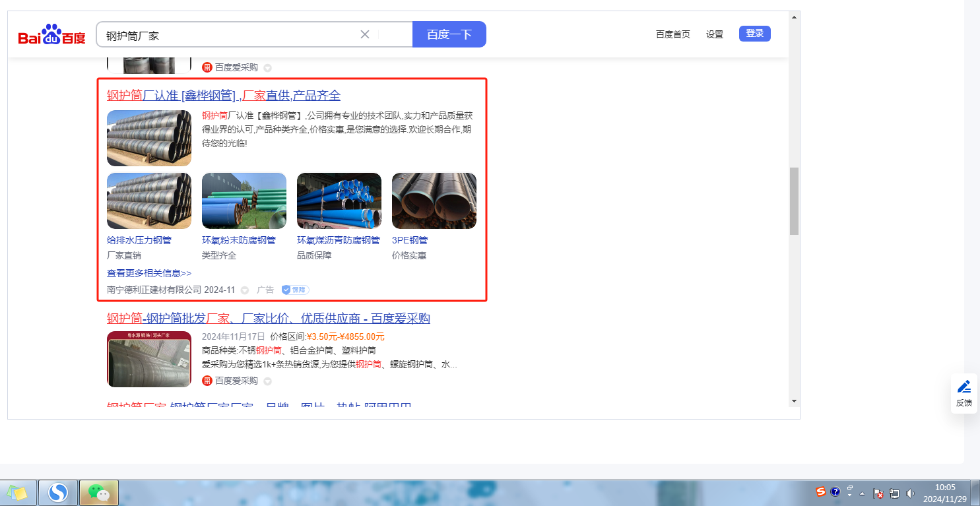Open the 环氧粉末防腐钢管 product thumbnail
Screen dimensions: 980x506
(x=244, y=201)
